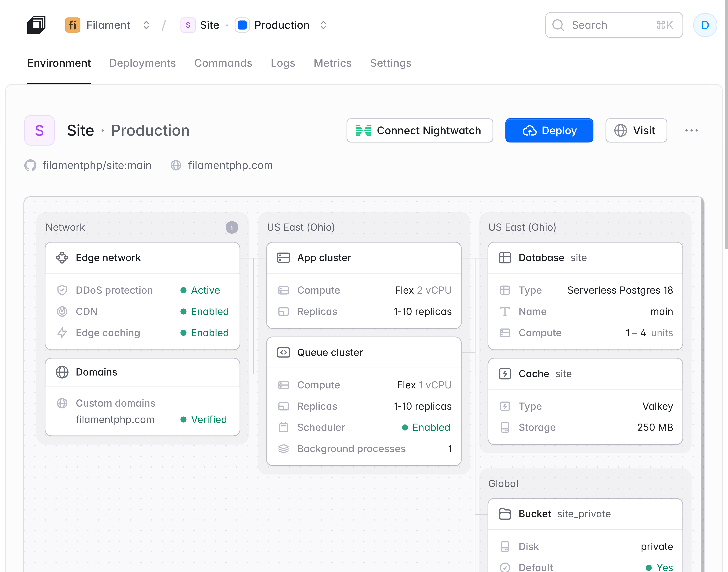Switch to the Deployments tab
This screenshot has height=572, width=728.
(142, 63)
